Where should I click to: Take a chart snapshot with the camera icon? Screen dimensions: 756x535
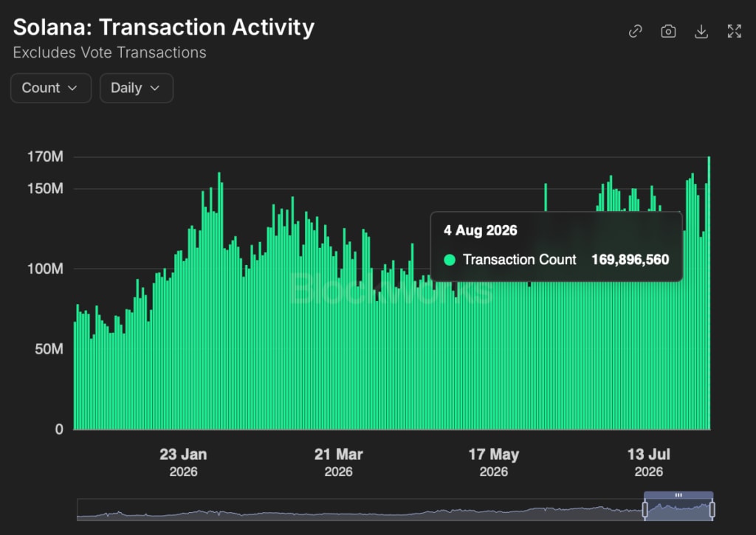(x=668, y=31)
